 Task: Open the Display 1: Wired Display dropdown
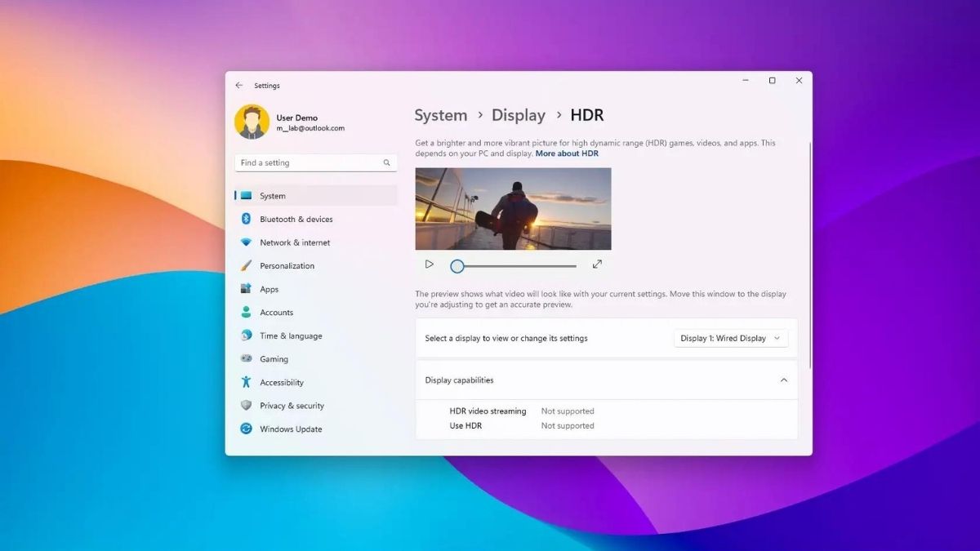730,337
